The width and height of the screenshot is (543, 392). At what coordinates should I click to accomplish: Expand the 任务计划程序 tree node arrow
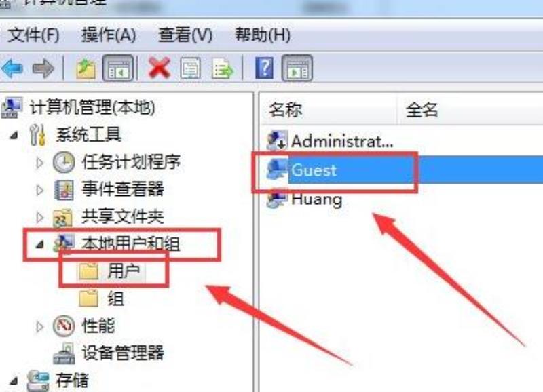tap(40, 162)
